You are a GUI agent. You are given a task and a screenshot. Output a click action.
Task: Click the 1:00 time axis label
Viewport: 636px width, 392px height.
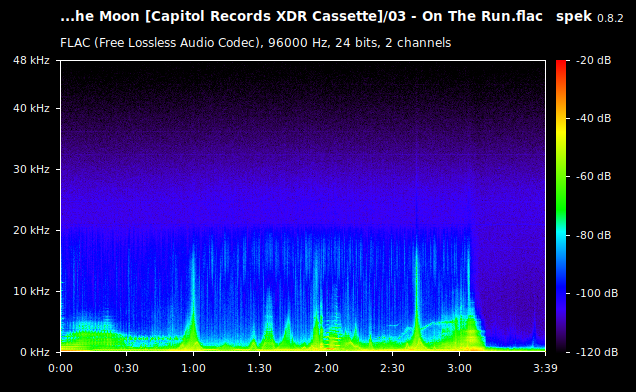[193, 368]
